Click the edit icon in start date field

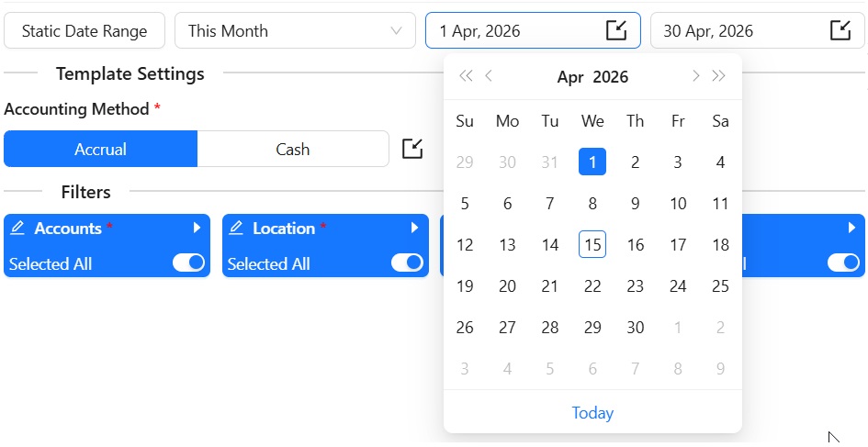pos(616,30)
